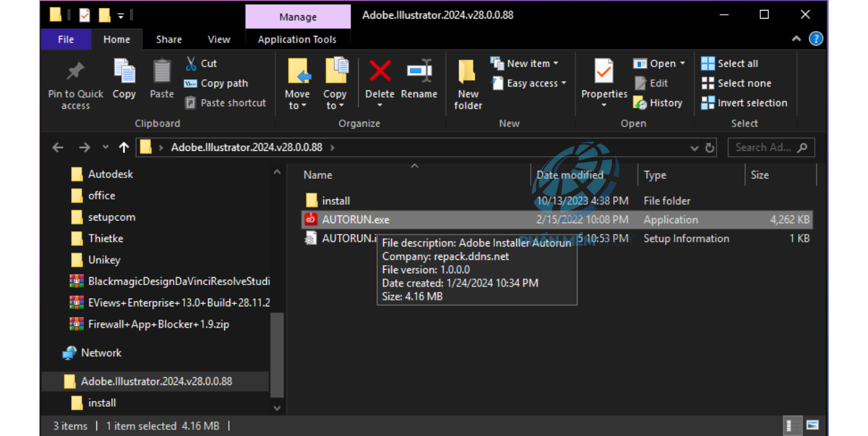Open the History option in ribbon
Image resolution: width=868 pixels, height=436 pixels.
(658, 103)
